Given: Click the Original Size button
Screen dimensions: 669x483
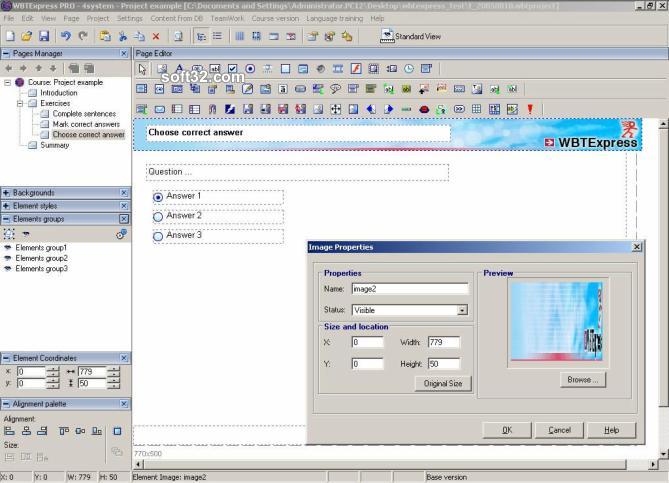Looking at the screenshot, I should [x=442, y=383].
